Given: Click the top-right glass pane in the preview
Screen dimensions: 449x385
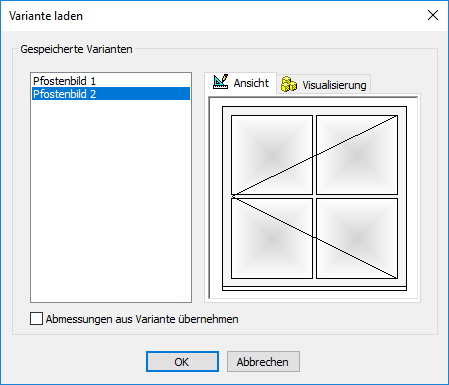Looking at the screenshot, I should point(357,155).
